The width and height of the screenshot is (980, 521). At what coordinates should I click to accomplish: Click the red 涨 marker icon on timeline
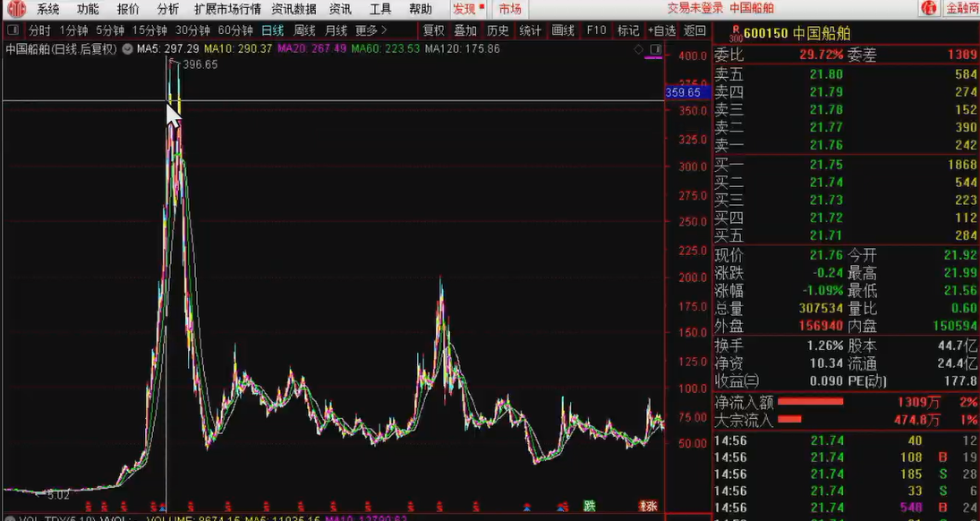(648, 507)
